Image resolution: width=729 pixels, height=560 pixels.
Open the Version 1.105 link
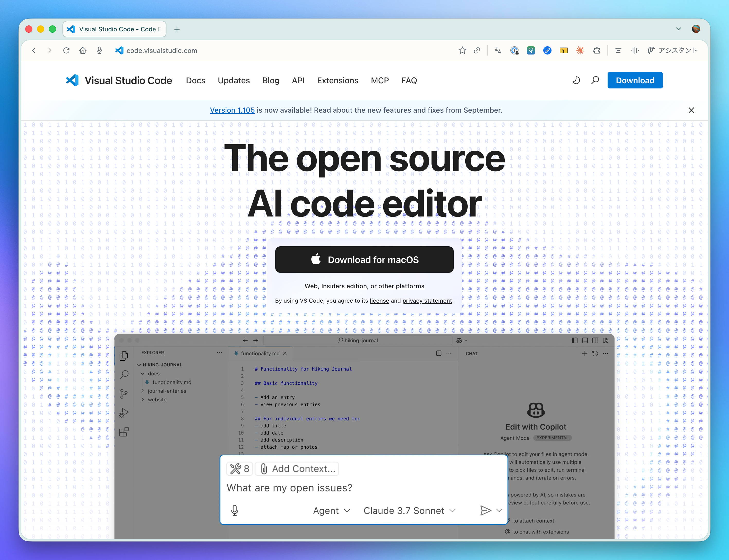click(232, 110)
